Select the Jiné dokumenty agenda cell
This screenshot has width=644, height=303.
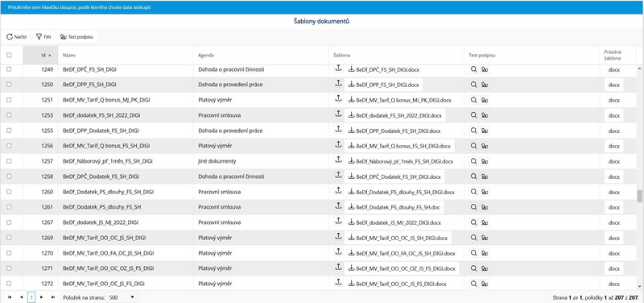(x=261, y=161)
